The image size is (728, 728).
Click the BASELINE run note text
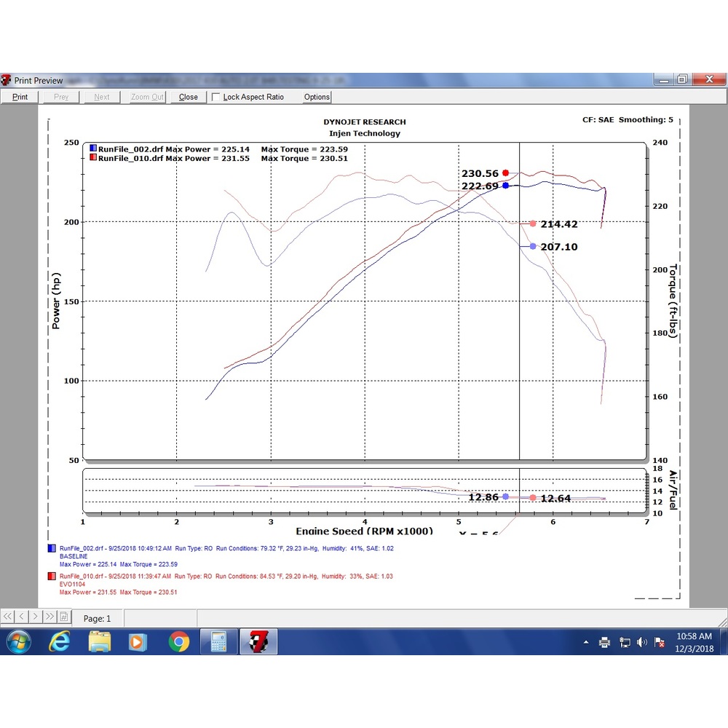click(74, 556)
